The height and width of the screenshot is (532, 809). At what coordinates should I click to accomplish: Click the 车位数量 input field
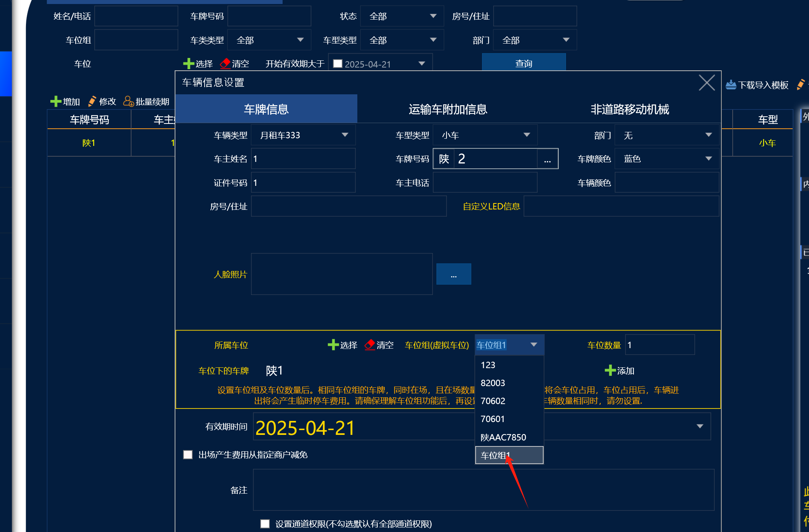660,345
